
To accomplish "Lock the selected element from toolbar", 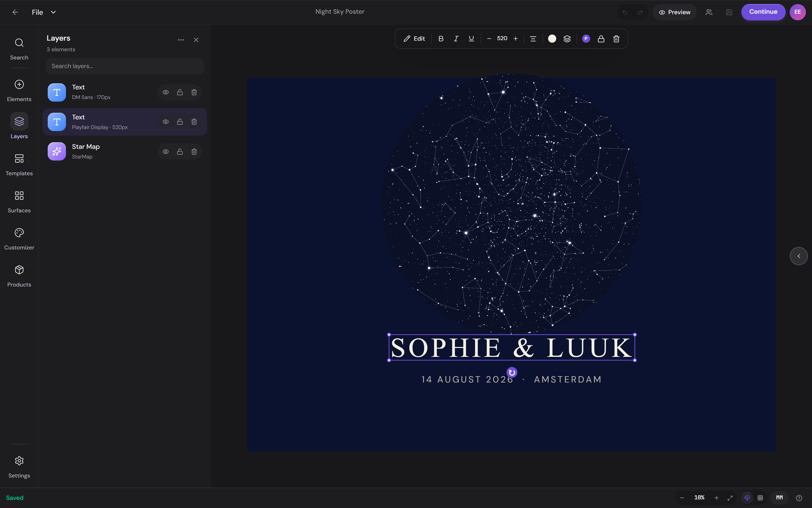I will 601,39.
